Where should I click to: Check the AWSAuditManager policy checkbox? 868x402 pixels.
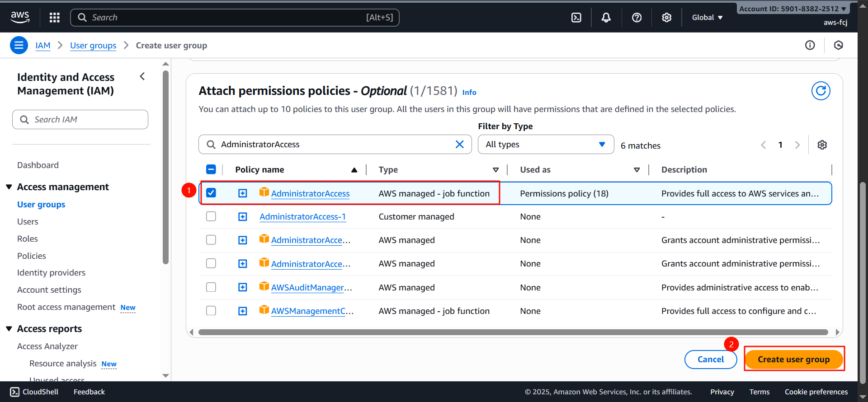211,287
